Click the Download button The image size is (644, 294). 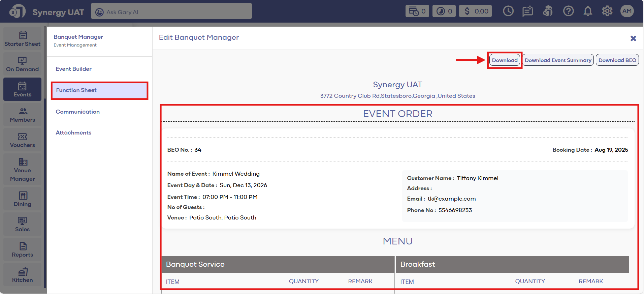tap(505, 60)
